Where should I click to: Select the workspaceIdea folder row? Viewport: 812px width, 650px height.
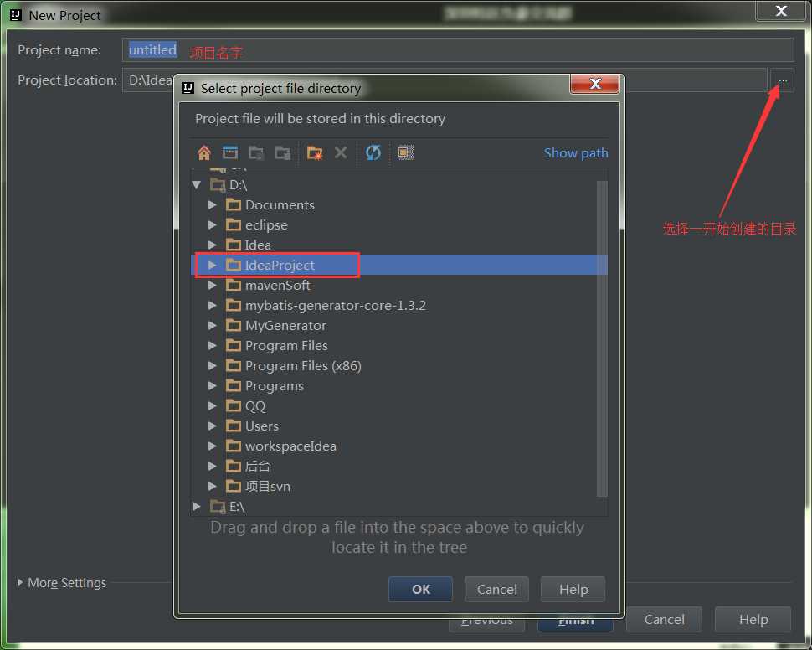[398, 446]
